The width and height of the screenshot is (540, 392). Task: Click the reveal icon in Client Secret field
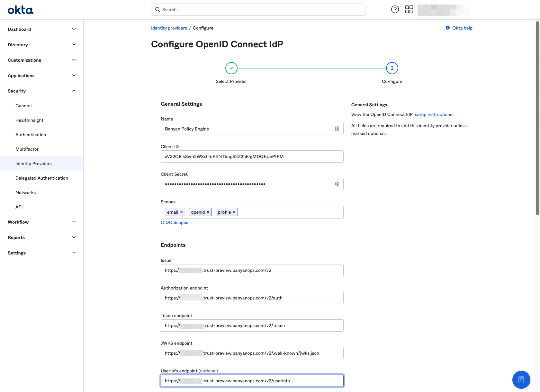point(337,184)
